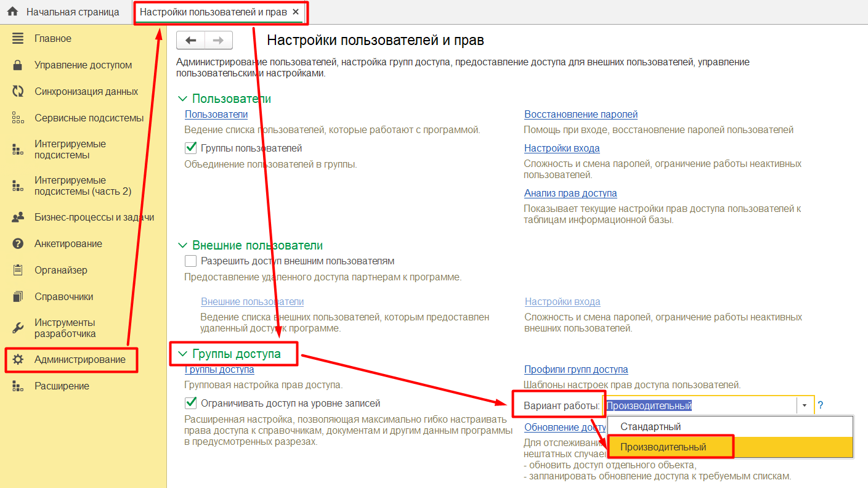Uncheck the Группы пользователей checkbox
Viewport: 868px width, 488px height.
[191, 148]
